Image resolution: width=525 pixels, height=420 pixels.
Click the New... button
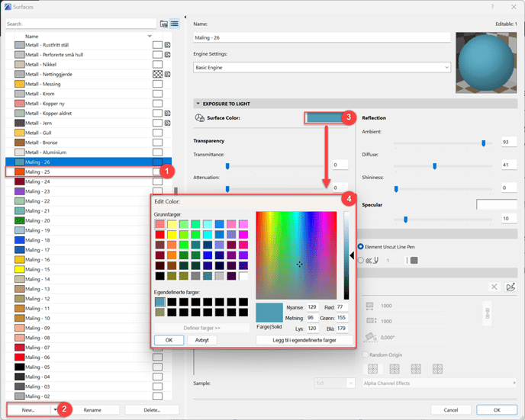coord(28,410)
